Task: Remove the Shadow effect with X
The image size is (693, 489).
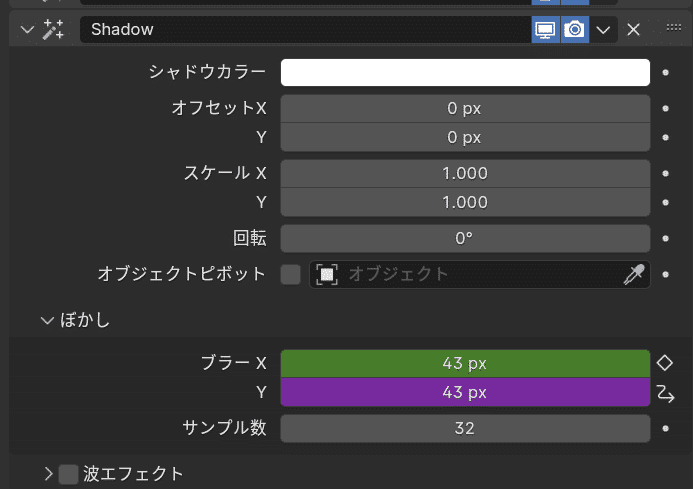Action: (x=633, y=30)
